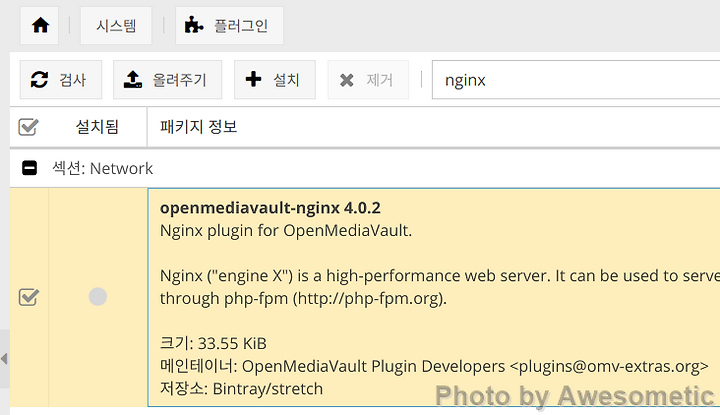Screen dimensions: 720x415
Task: Focus the nginx search field
Action: (x=576, y=79)
